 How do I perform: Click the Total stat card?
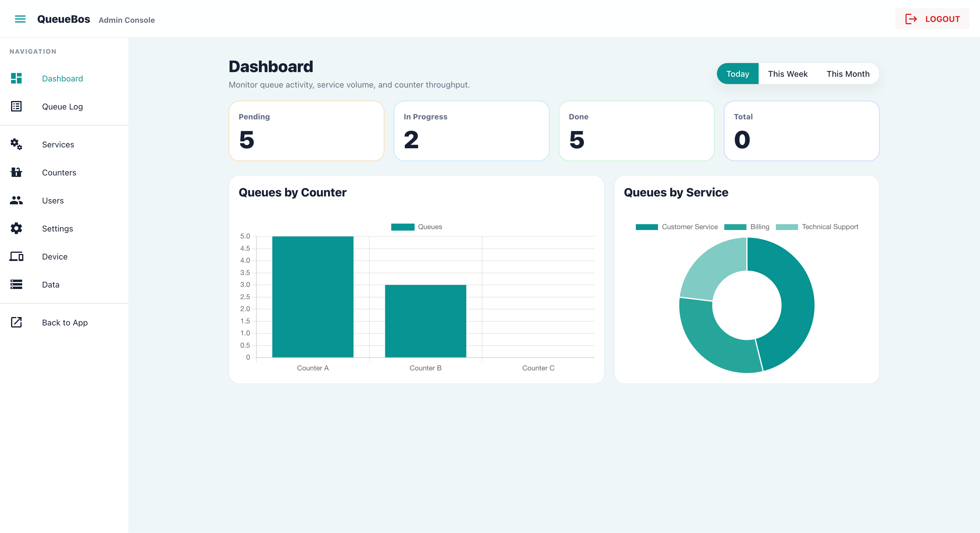coord(801,131)
